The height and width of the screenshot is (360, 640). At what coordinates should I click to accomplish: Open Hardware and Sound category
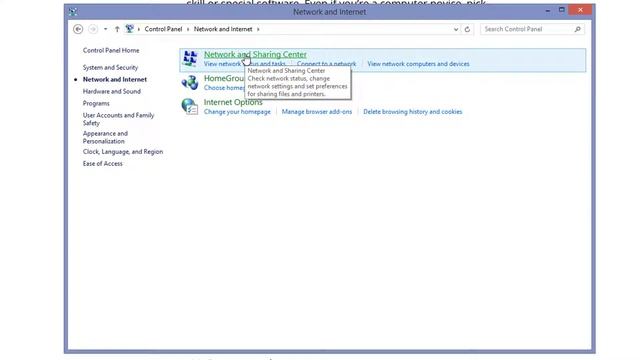pyautogui.click(x=112, y=91)
